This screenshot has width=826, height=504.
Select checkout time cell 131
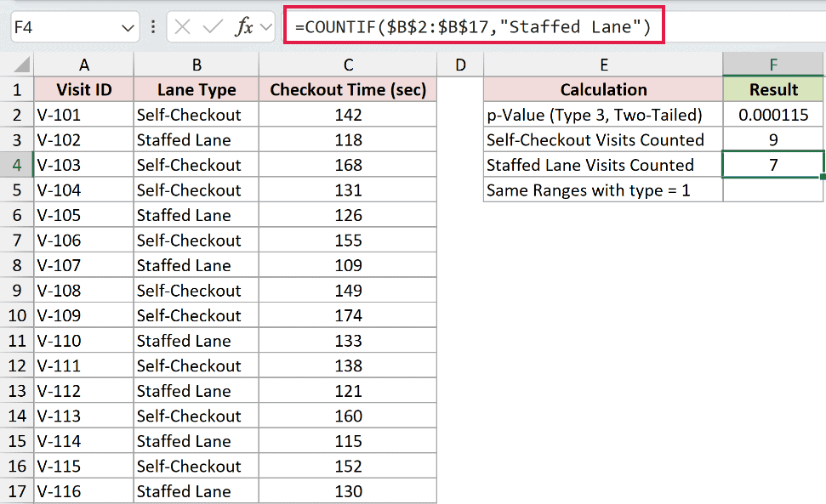click(348, 190)
